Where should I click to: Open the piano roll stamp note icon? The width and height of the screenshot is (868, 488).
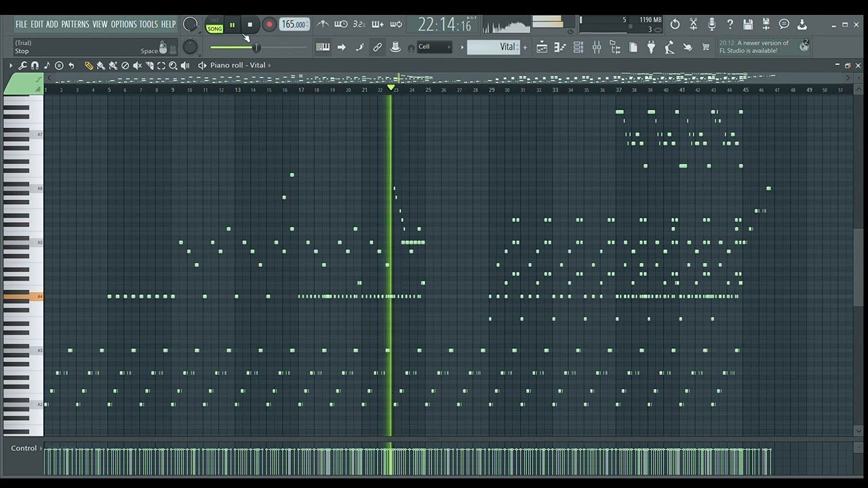(x=47, y=65)
